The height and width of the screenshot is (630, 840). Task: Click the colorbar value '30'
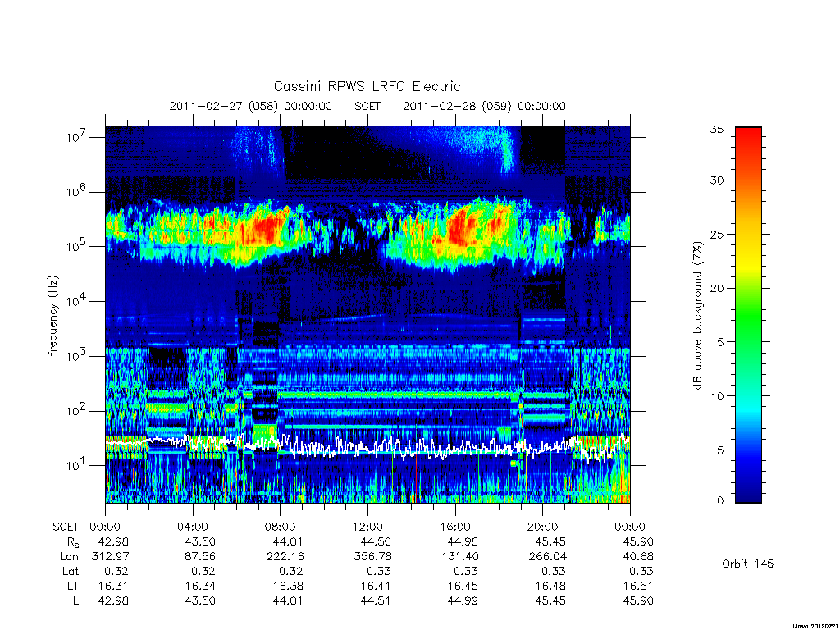[x=716, y=180]
